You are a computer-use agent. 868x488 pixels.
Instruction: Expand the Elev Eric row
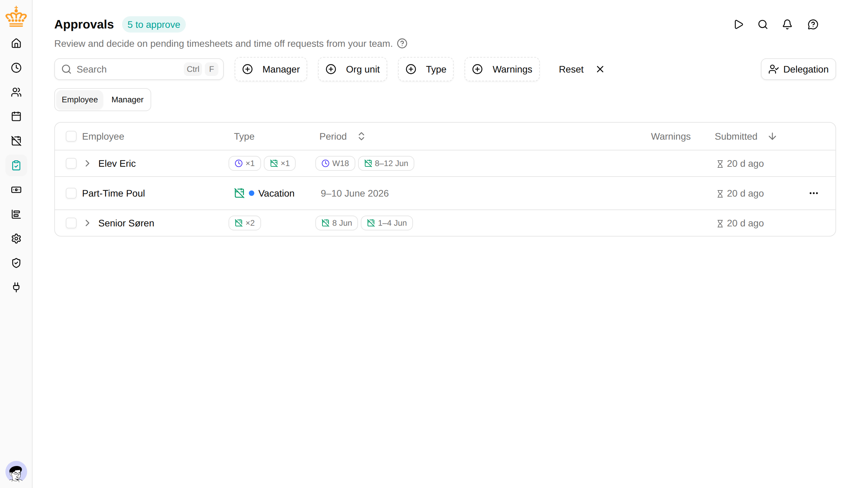tap(87, 163)
